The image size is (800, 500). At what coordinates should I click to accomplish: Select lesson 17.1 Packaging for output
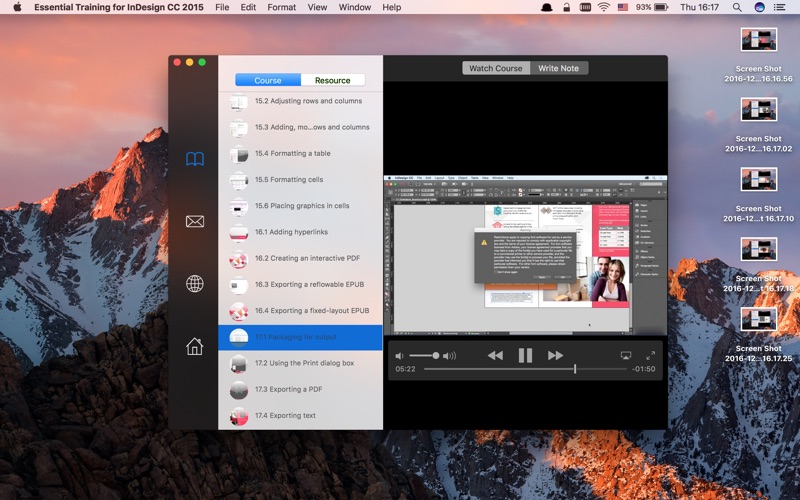coord(301,337)
